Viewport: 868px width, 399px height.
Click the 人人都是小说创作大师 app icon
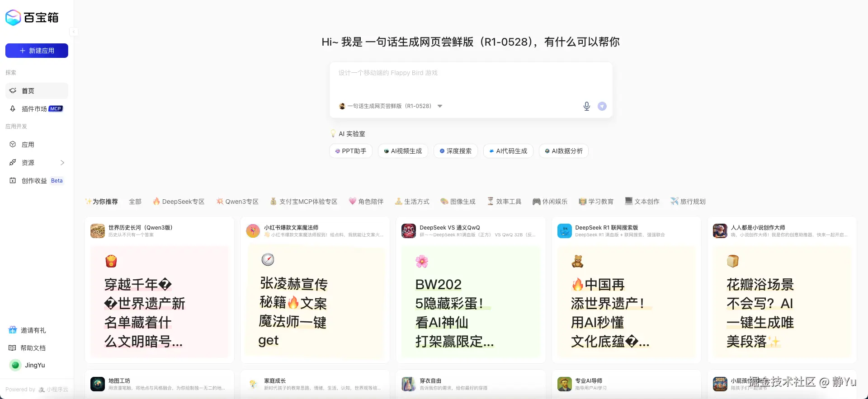tap(720, 231)
